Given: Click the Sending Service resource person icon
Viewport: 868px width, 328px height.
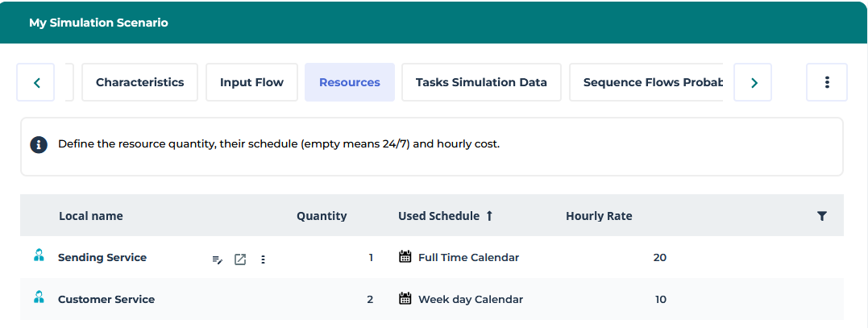Looking at the screenshot, I should coord(38,256).
